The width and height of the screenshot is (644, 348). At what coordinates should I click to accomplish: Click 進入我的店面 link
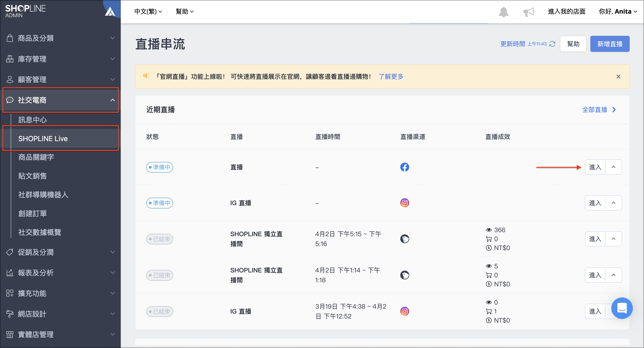[566, 11]
